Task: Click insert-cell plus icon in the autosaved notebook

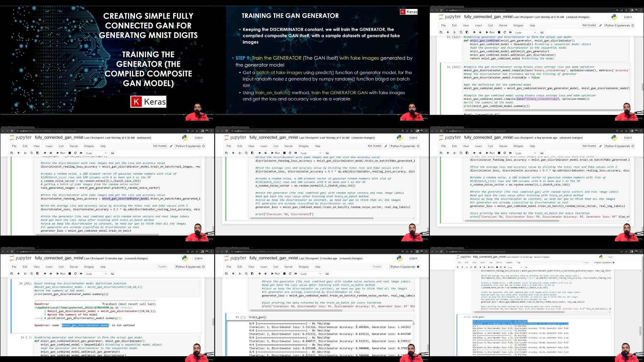Action: (x=19, y=153)
